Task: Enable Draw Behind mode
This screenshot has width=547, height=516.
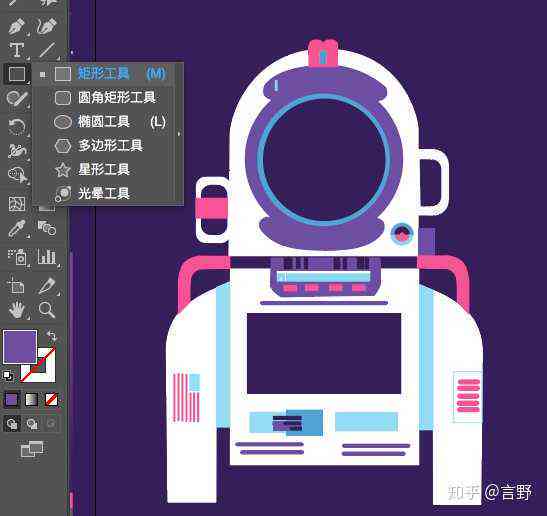Action: pyautogui.click(x=32, y=424)
